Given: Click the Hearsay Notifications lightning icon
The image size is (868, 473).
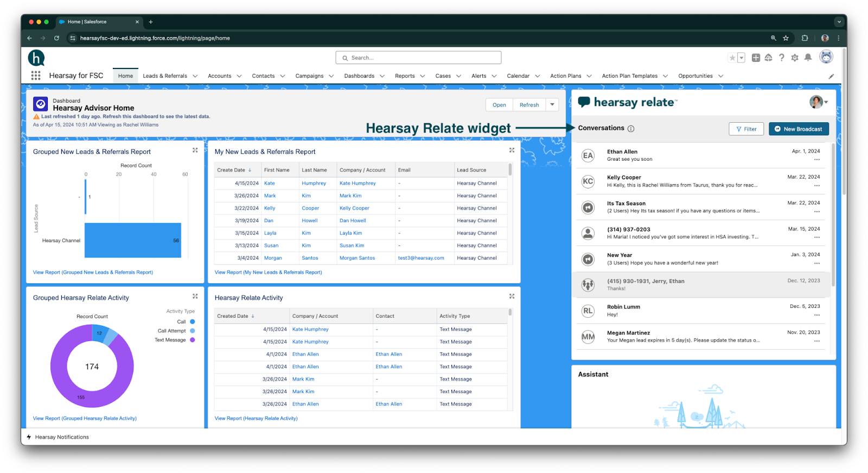Looking at the screenshot, I should pyautogui.click(x=29, y=437).
